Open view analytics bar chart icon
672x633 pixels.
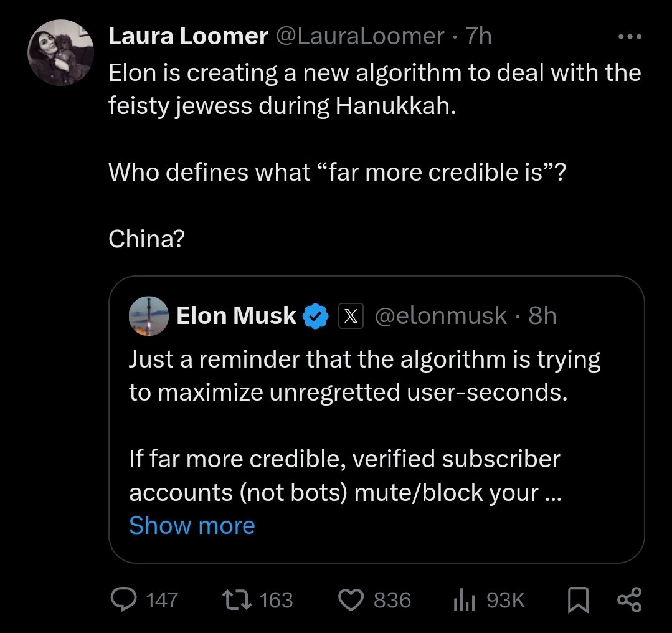click(463, 600)
